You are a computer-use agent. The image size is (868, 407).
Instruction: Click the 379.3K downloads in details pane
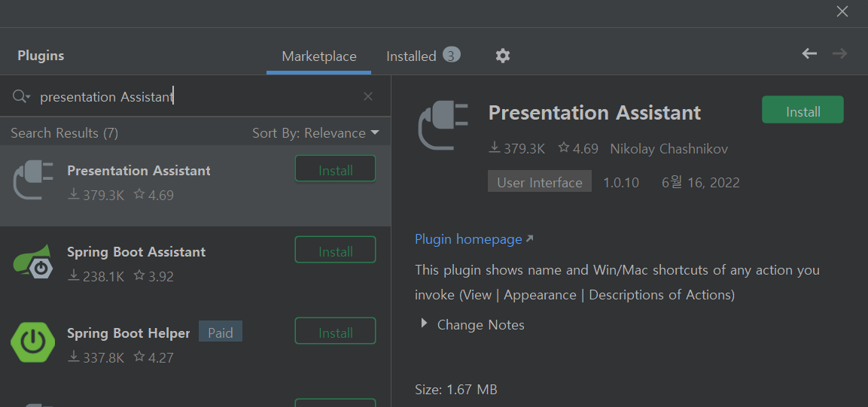coord(517,148)
